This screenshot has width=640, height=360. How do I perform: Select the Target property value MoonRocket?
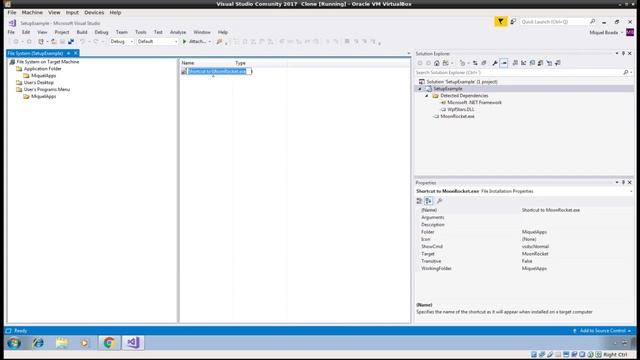coord(535,254)
